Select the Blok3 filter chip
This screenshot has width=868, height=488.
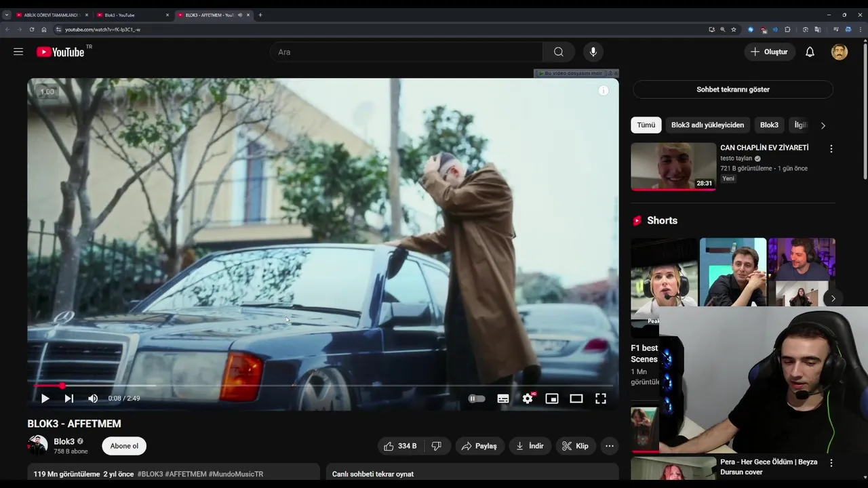click(x=769, y=125)
